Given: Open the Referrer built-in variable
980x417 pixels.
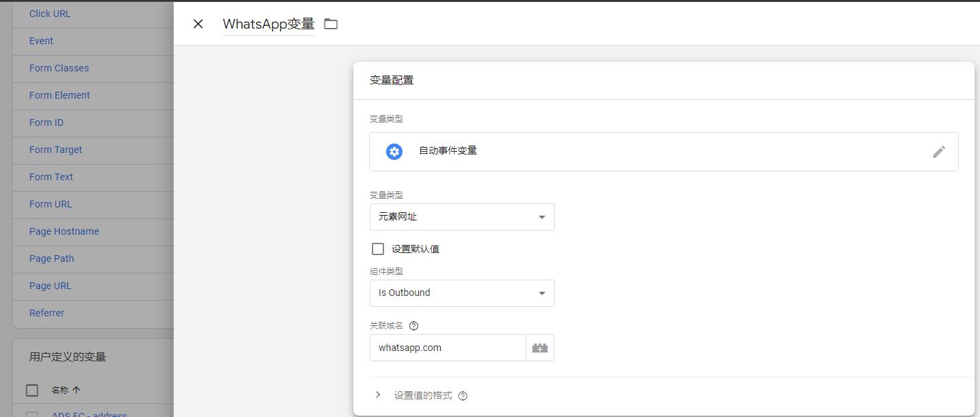Looking at the screenshot, I should coord(46,313).
